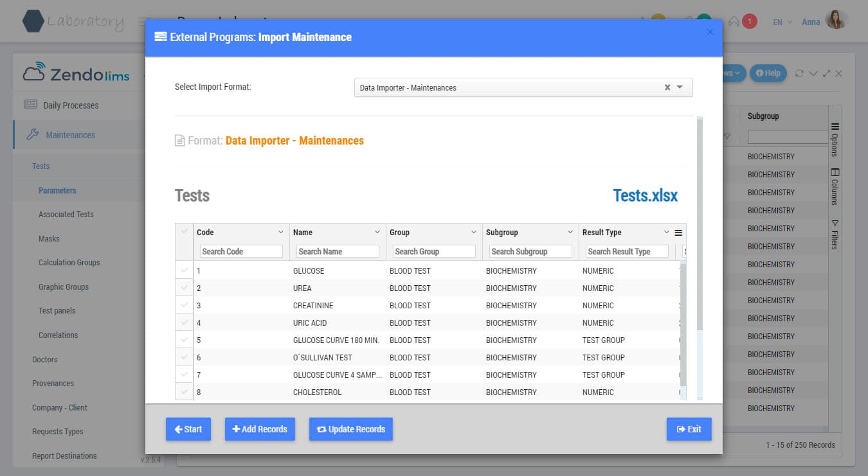The height and width of the screenshot is (476, 868).
Task: Click the Options side panel icon
Action: click(835, 127)
